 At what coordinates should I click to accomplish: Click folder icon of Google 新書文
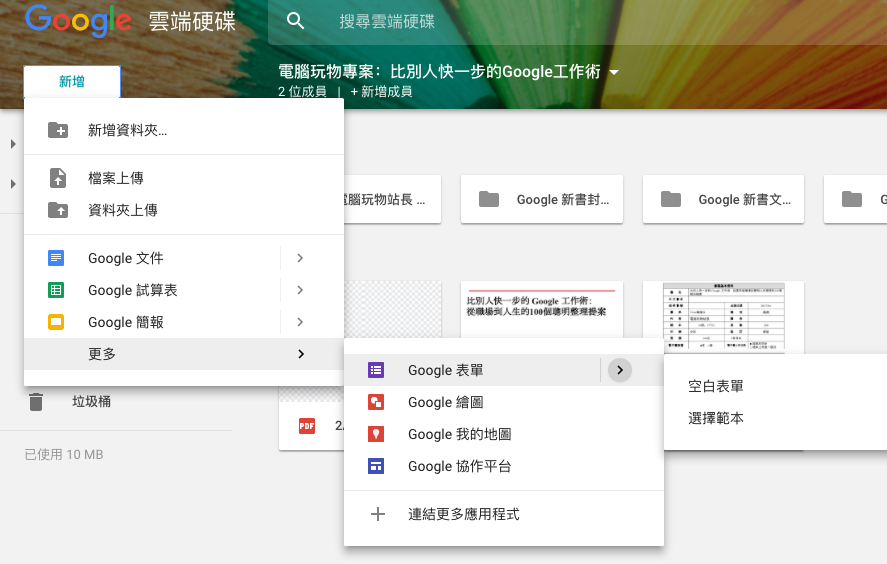click(x=671, y=199)
